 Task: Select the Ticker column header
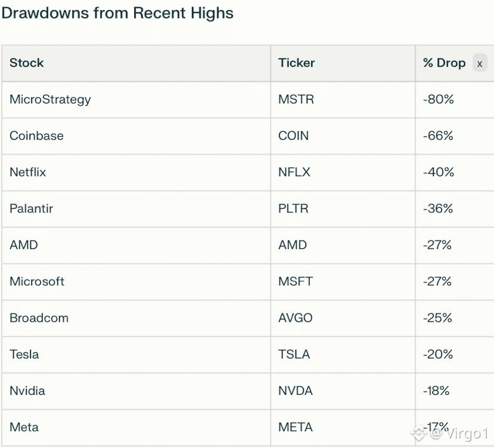click(x=343, y=63)
